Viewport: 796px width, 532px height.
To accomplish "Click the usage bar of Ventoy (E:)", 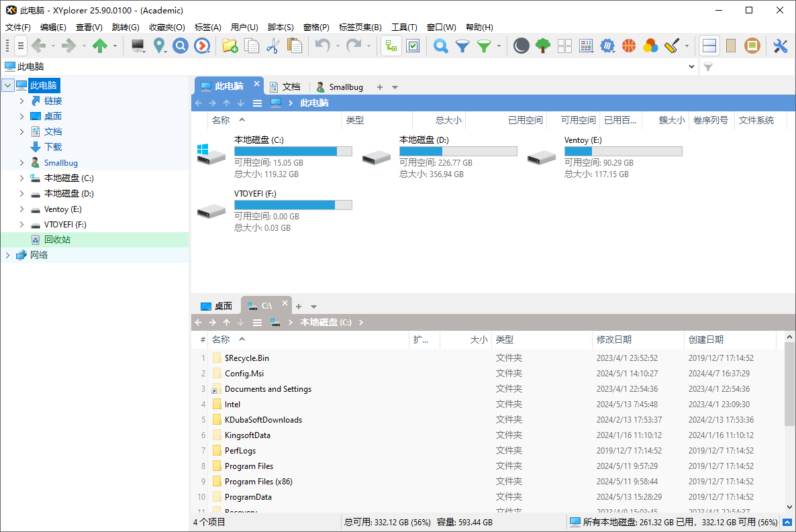I will pyautogui.click(x=624, y=151).
